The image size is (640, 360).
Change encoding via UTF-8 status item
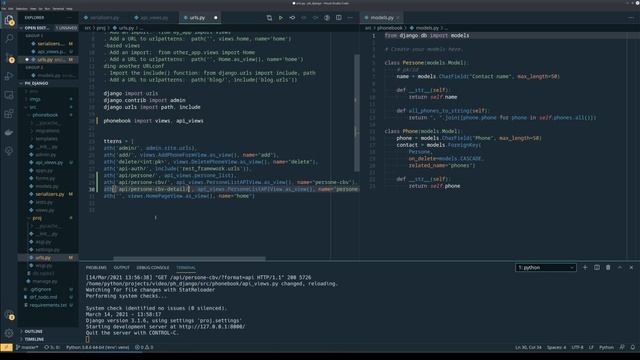coord(577,347)
